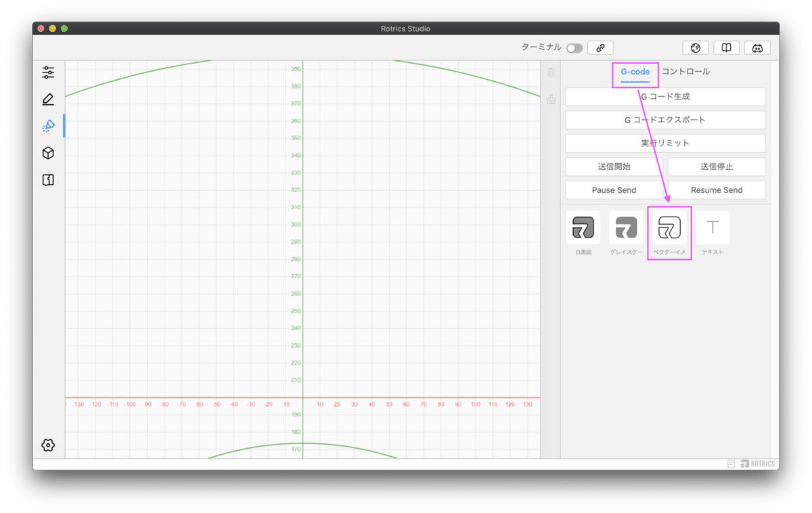The width and height of the screenshot is (812, 513).
Task: Click the G コード生成 button
Action: [x=665, y=97]
